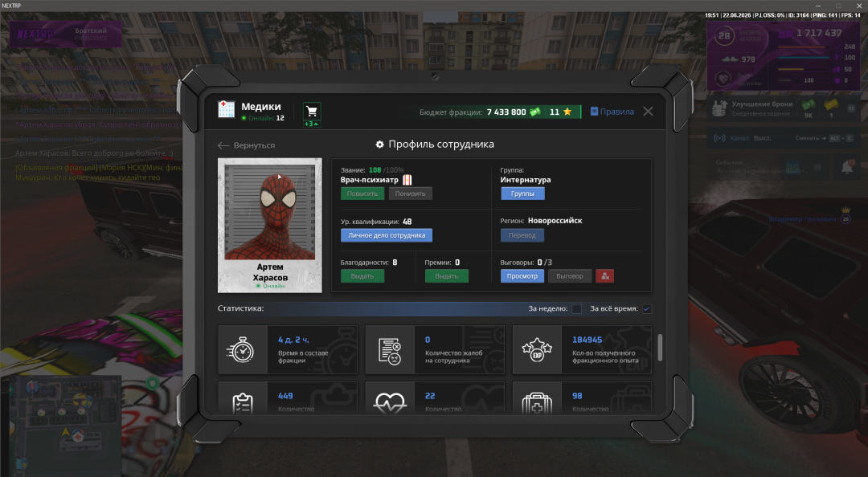Click the rank badge icon after Врач-психиатр

click(x=407, y=180)
